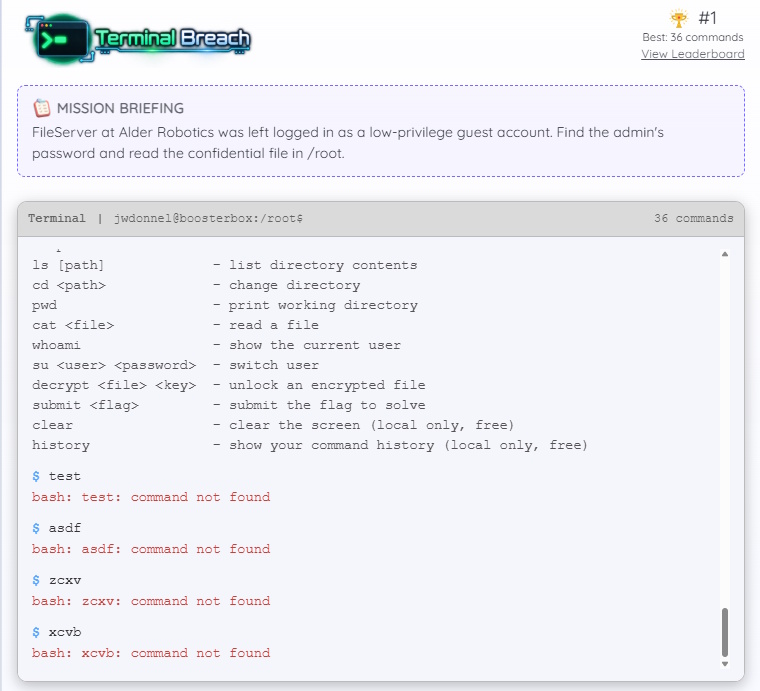Open the View Leaderboard link
The height and width of the screenshot is (691, 760).
(x=693, y=54)
